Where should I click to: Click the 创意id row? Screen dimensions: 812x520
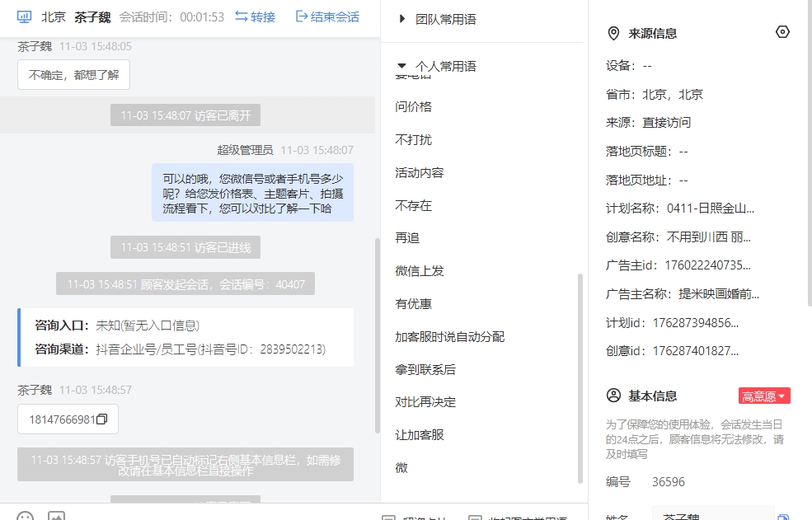(672, 350)
